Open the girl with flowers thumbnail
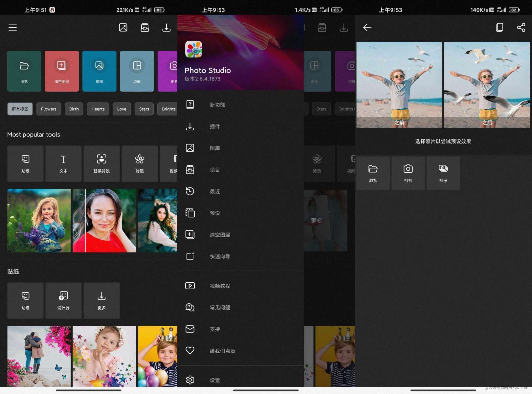 click(x=39, y=221)
